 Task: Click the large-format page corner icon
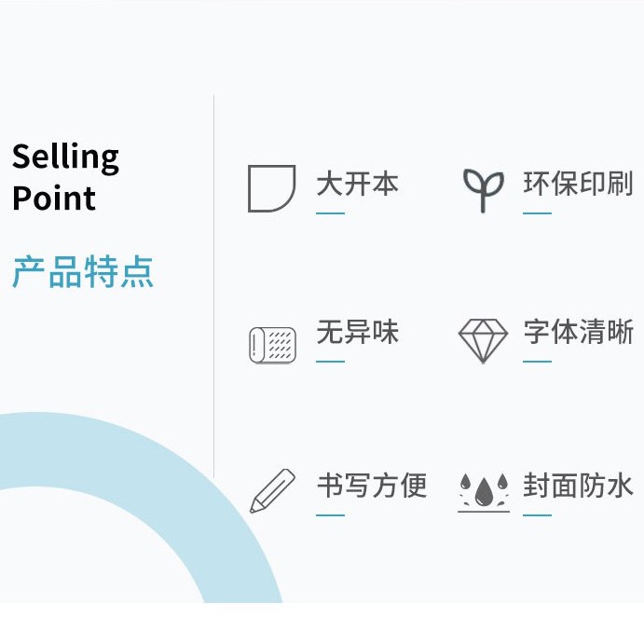click(271, 188)
